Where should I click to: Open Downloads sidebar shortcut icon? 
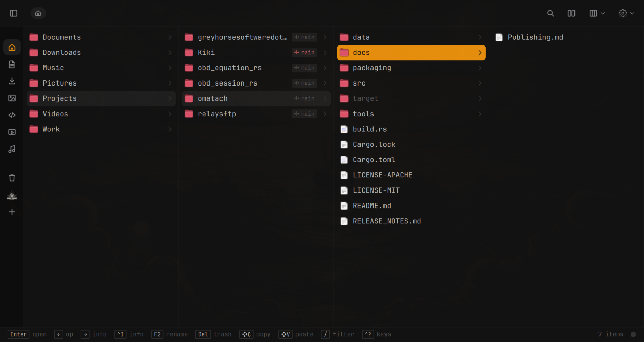coord(12,81)
